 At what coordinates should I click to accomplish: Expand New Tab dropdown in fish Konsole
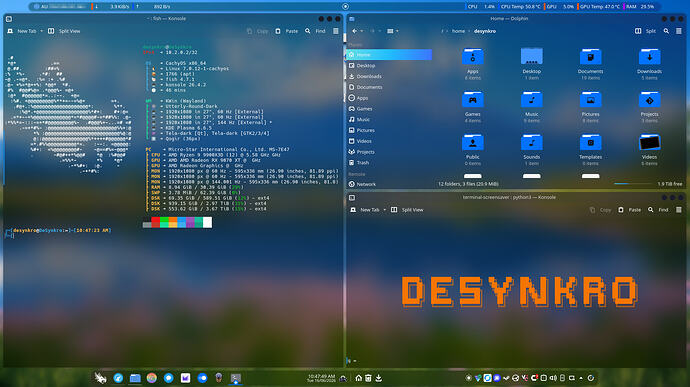pyautogui.click(x=41, y=31)
